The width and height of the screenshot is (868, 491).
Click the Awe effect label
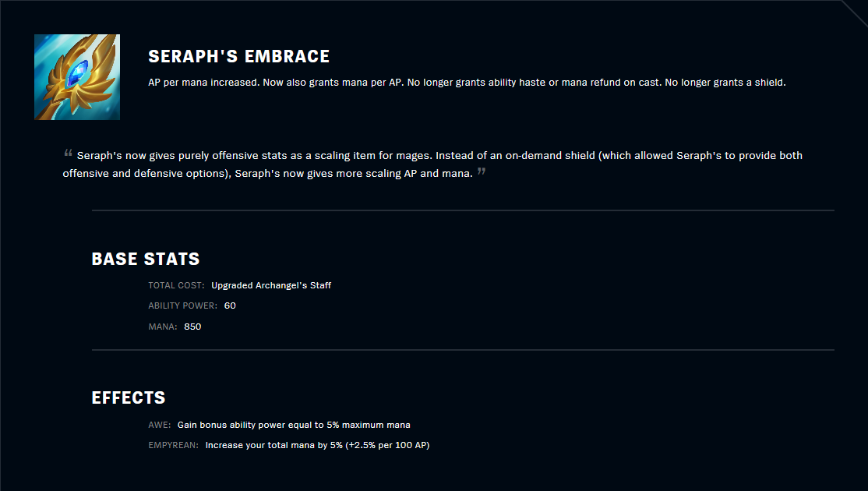click(159, 425)
